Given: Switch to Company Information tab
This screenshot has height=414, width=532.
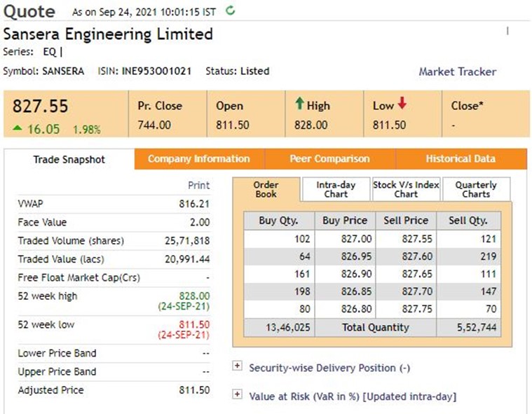Looking at the screenshot, I should (198, 159).
